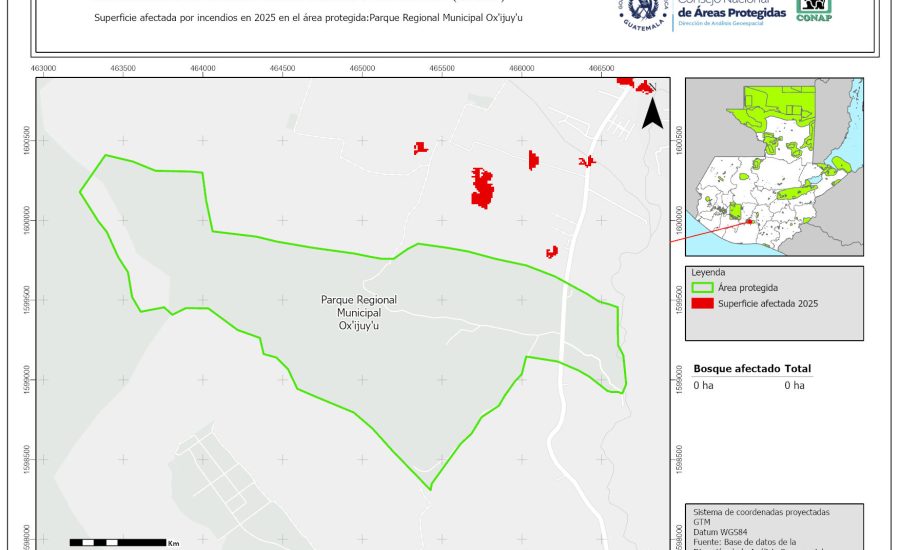This screenshot has width=900, height=550.
Task: Click the map subtitle about incendios 2025
Action: point(323,18)
